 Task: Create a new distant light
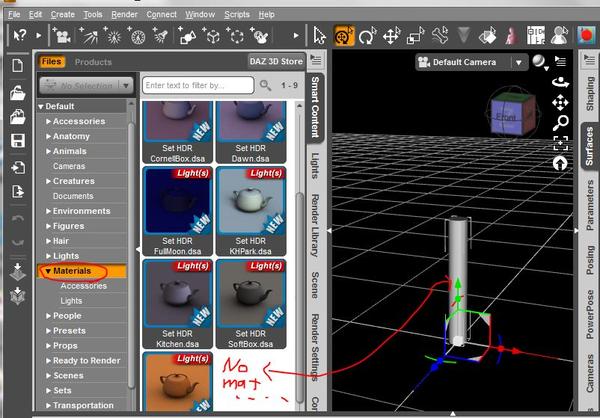(89, 36)
